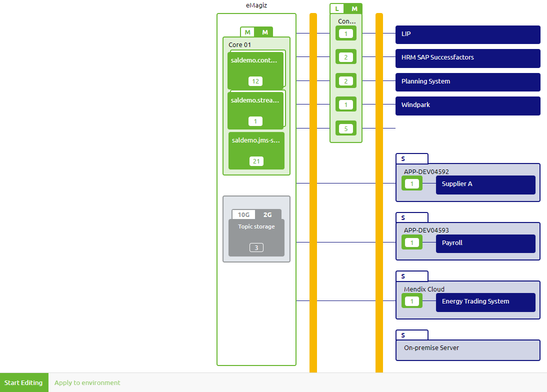Open the flow count badge 12 on saldemo.cont

click(255, 81)
